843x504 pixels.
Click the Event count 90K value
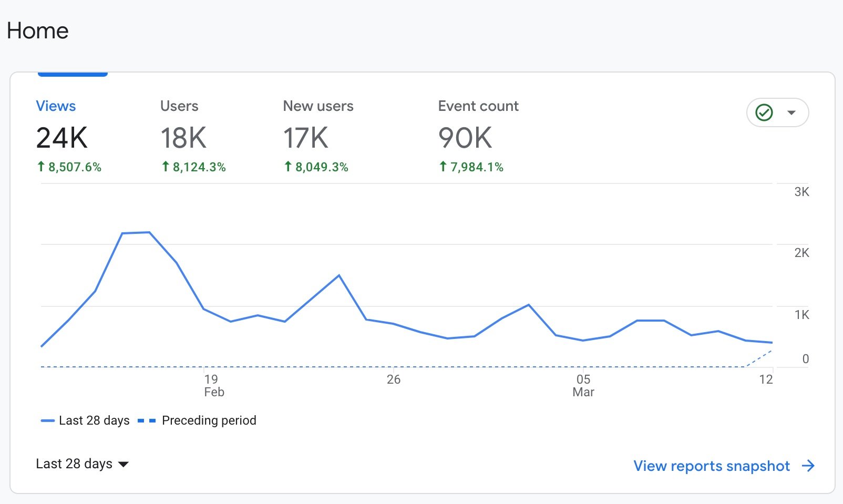click(x=465, y=138)
